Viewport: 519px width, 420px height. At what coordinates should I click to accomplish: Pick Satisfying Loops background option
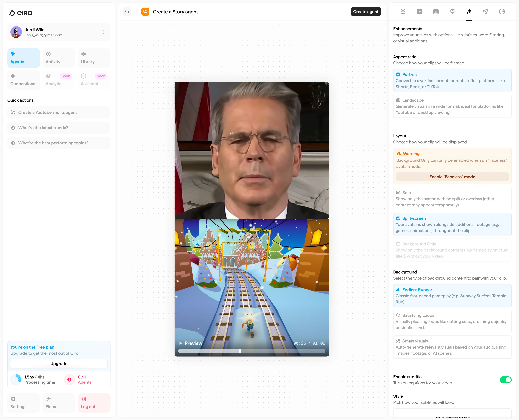pos(452,321)
